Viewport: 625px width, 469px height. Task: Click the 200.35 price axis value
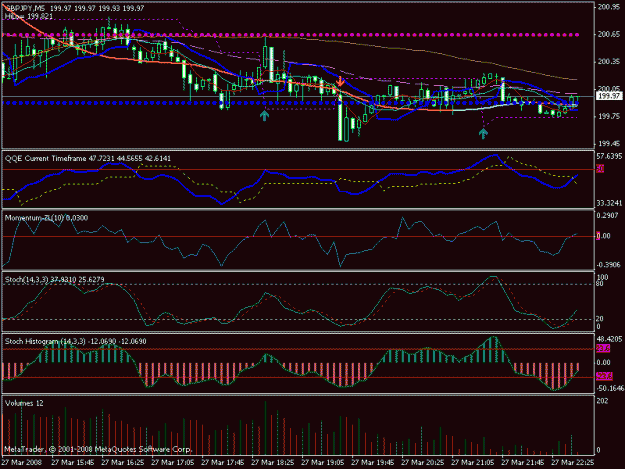click(x=609, y=62)
